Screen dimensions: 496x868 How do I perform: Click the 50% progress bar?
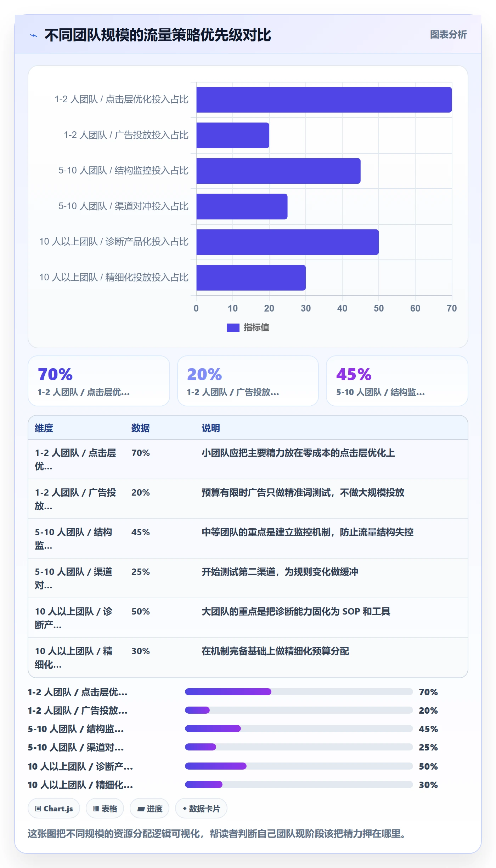[299, 766]
